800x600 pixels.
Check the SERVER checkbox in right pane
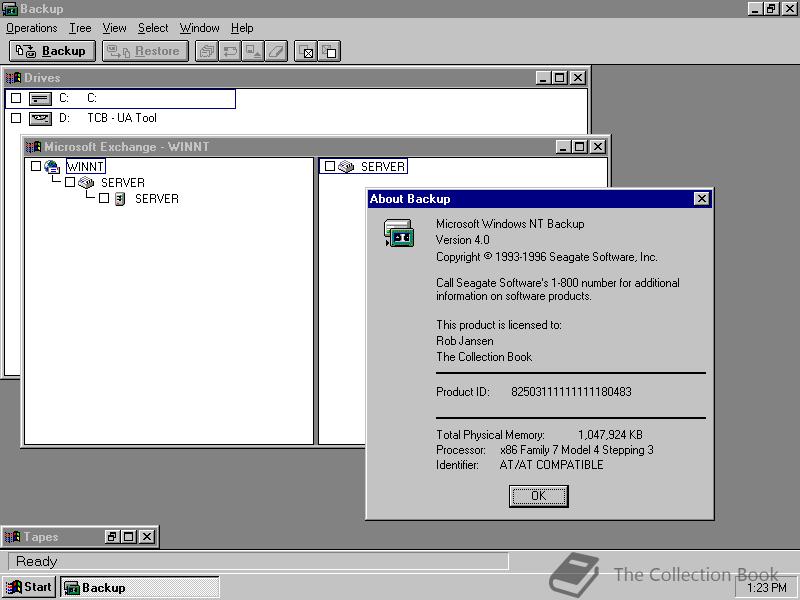coord(330,166)
